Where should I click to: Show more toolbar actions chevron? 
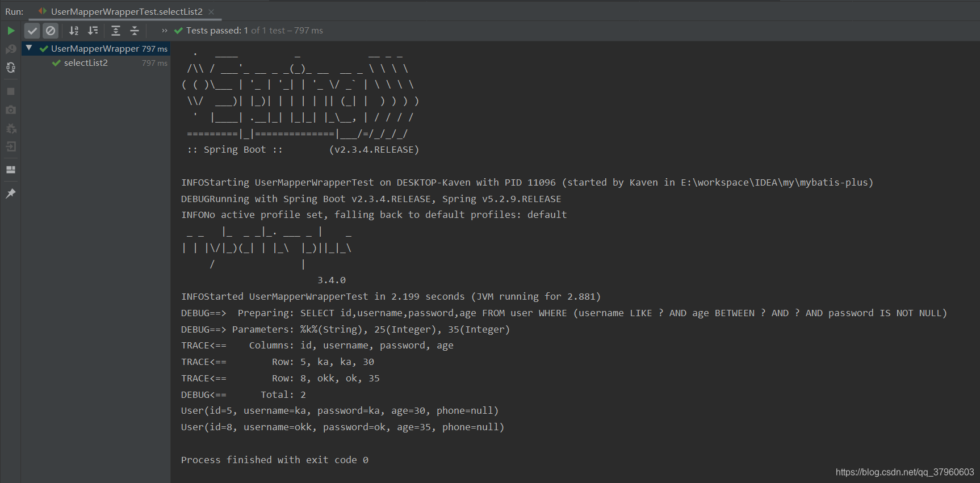pyautogui.click(x=165, y=31)
